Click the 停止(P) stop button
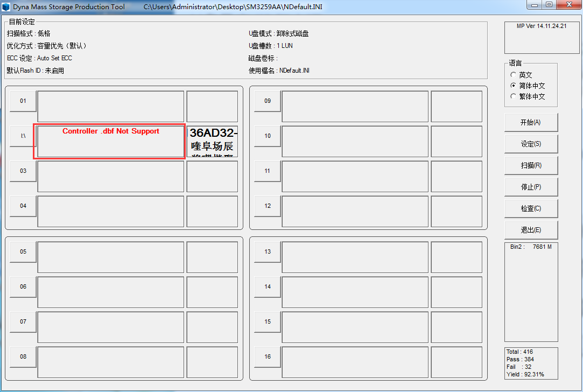This screenshot has height=392, width=583. pyautogui.click(x=531, y=187)
